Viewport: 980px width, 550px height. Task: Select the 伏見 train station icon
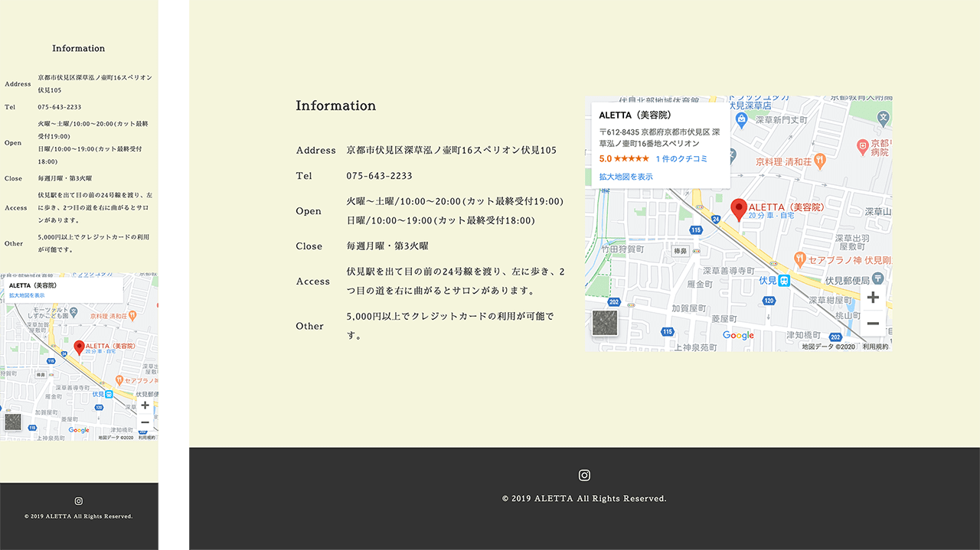(x=783, y=281)
